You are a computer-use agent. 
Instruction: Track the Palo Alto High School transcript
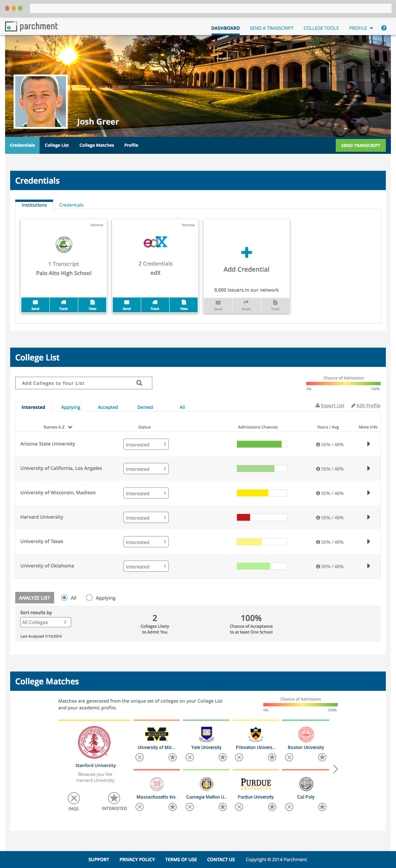click(x=64, y=305)
